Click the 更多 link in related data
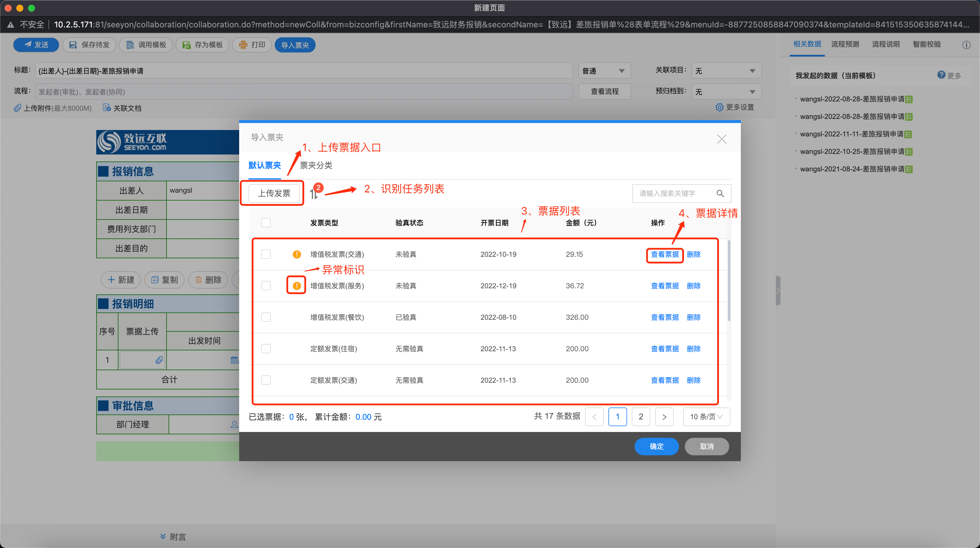Image resolution: width=980 pixels, height=548 pixels. [954, 76]
